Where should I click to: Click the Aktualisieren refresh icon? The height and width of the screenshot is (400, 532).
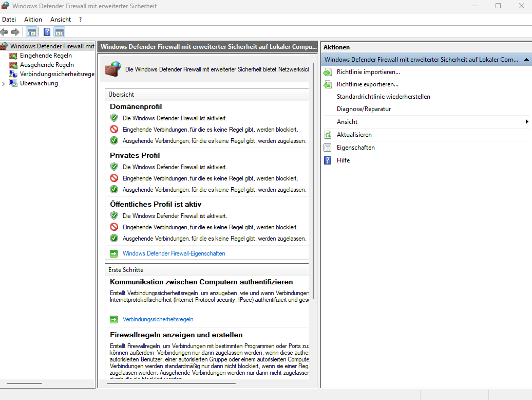coord(328,135)
